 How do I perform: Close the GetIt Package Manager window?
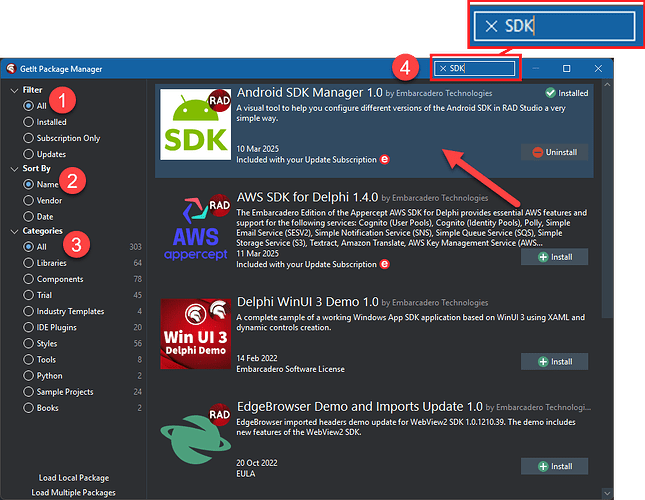click(x=598, y=68)
